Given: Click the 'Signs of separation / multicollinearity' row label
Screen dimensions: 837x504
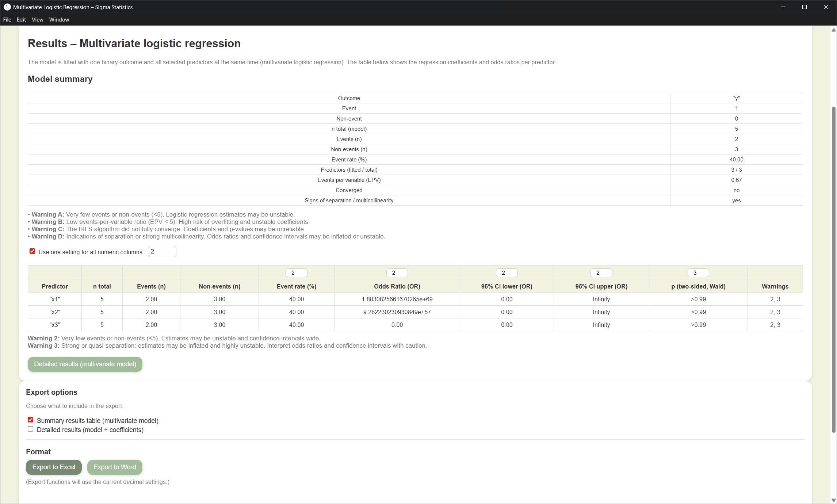Looking at the screenshot, I should coord(349,201).
